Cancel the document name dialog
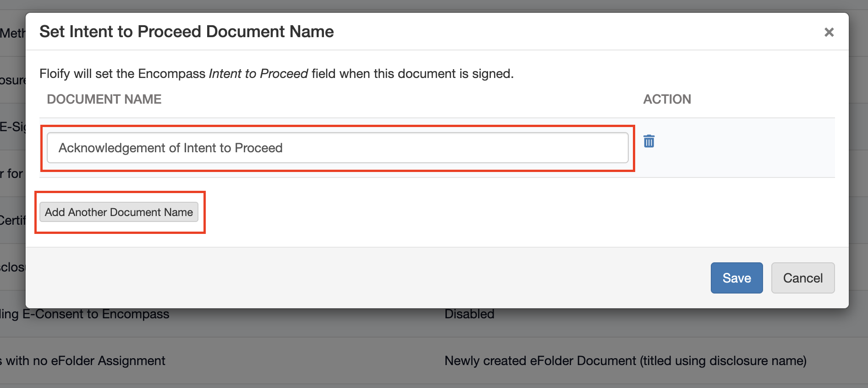The image size is (868, 388). [802, 278]
